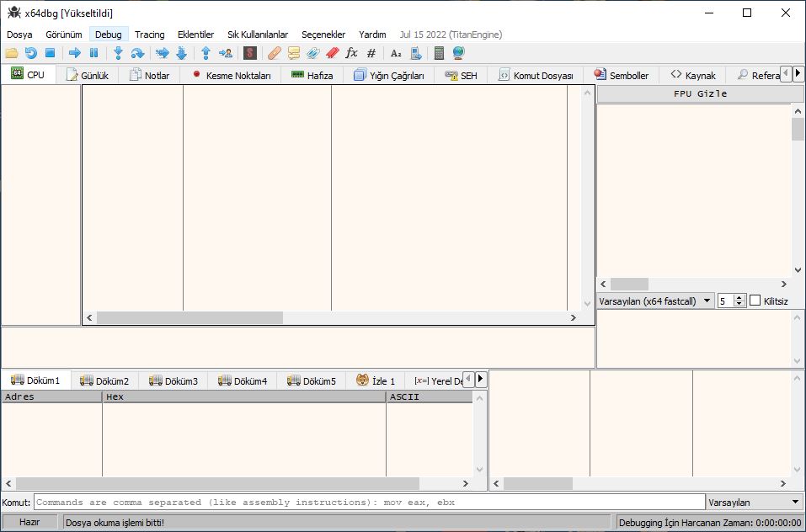Open the Varsayılan dropdown beside command input

pyautogui.click(x=755, y=503)
